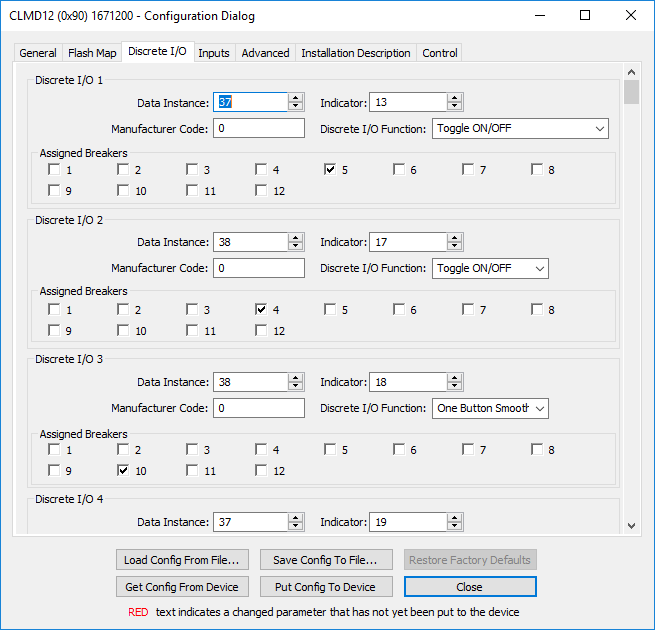Increment Data Instance spinner in Discrete I/O 1

295,98
